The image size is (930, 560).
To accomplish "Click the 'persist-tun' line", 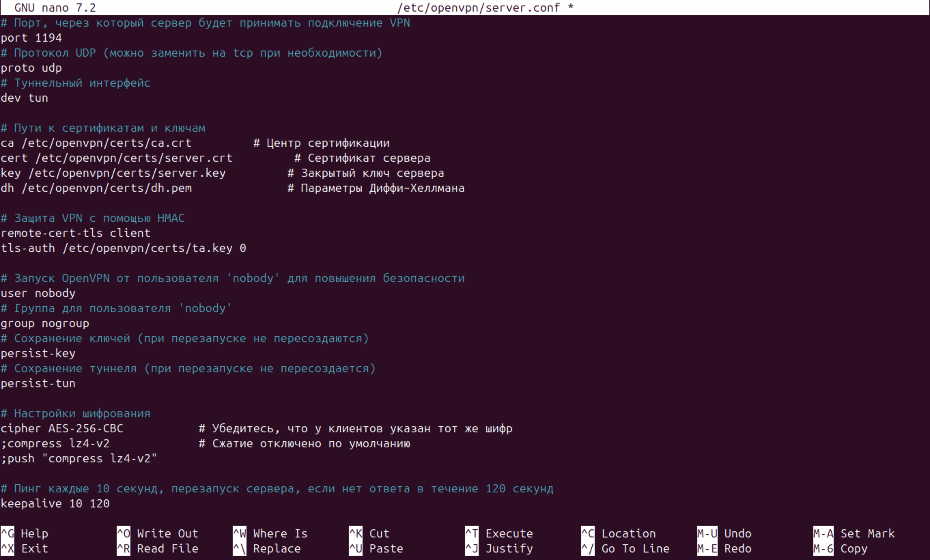I will click(38, 383).
